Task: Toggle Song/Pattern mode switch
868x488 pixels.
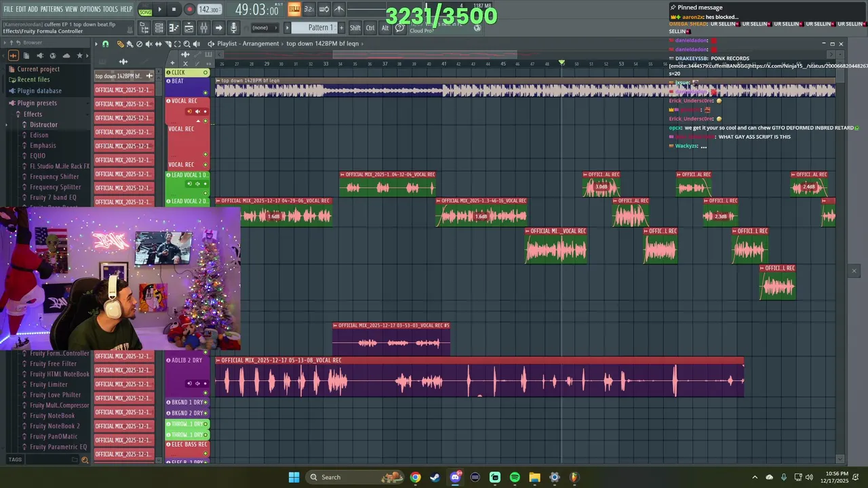Action: point(145,9)
